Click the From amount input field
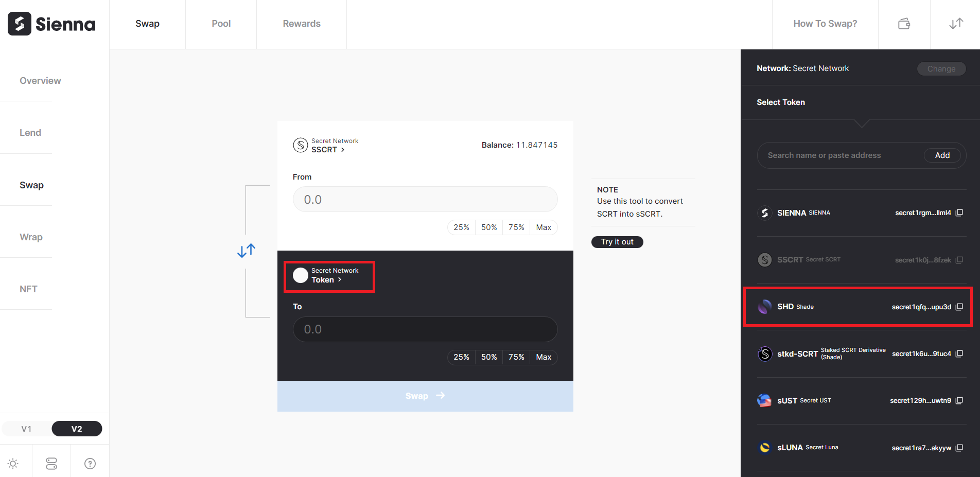Screen dimensions: 980x477 point(425,199)
